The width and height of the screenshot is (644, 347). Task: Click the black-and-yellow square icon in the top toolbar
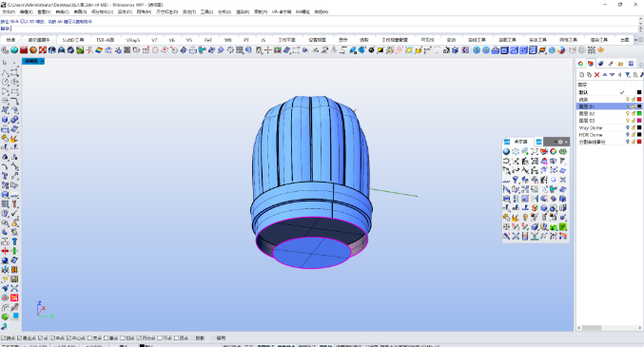pos(381,50)
